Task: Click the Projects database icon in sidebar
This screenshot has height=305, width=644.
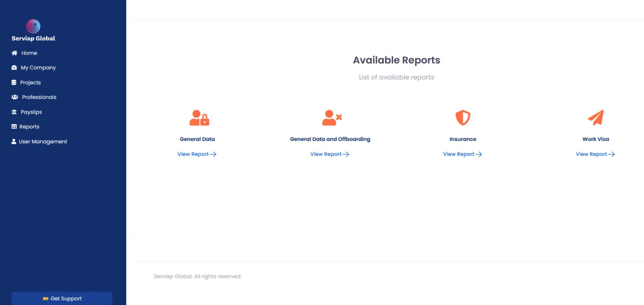Action: [14, 82]
